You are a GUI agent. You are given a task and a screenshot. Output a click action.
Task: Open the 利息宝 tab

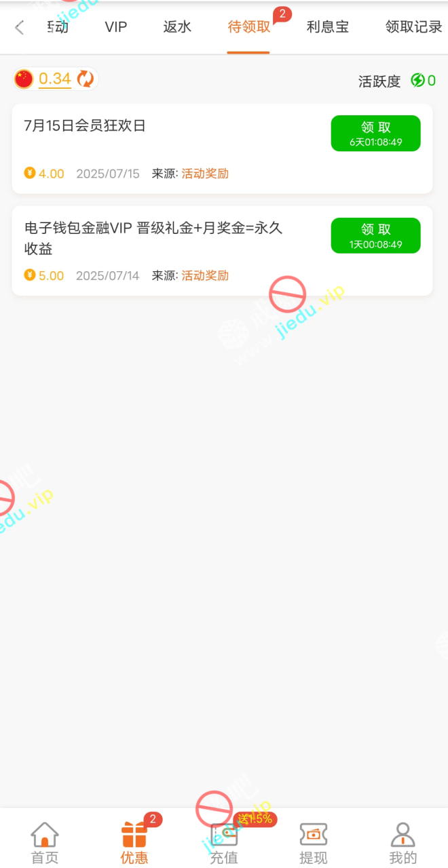[328, 27]
